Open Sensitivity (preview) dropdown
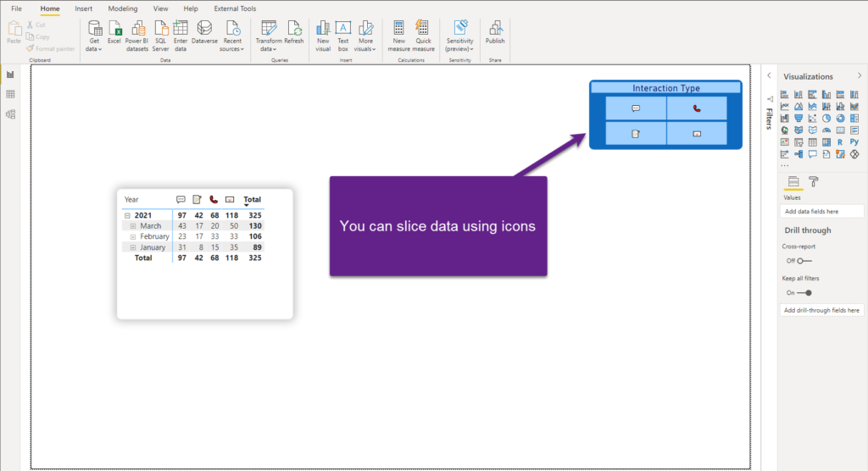Screen dimensions: 868x471 [459, 36]
